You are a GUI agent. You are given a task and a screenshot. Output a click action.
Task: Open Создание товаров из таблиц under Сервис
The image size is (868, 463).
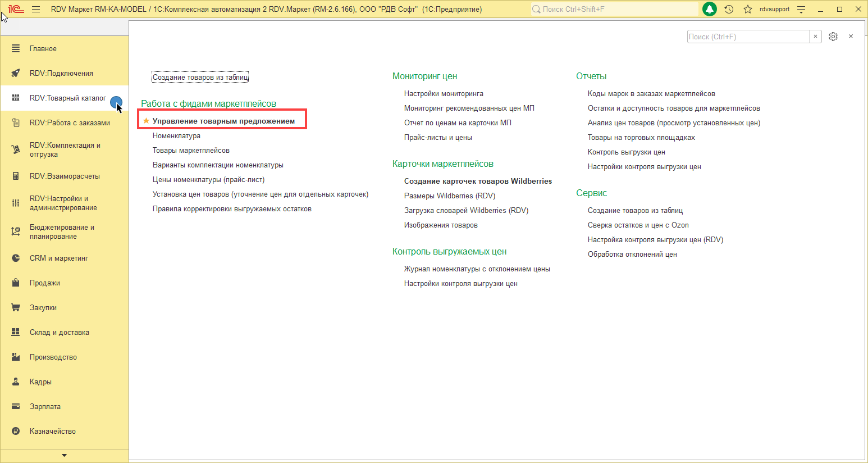(x=635, y=211)
